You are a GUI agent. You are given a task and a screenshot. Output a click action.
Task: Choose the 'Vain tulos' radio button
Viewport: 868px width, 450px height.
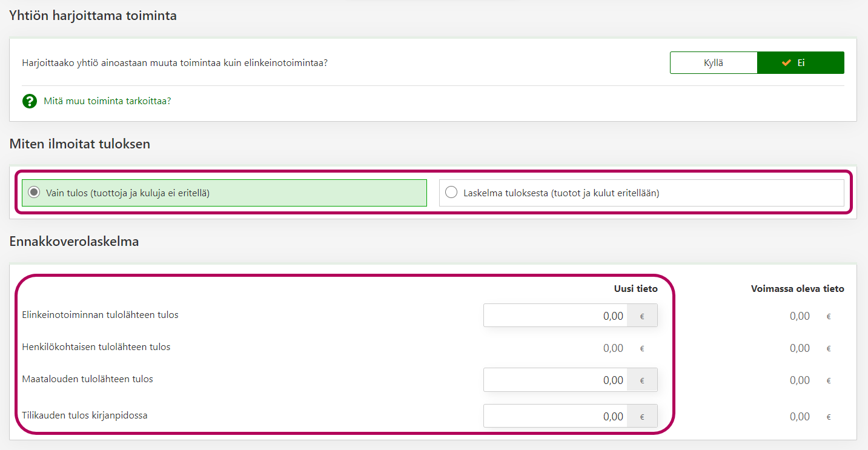[x=35, y=193]
